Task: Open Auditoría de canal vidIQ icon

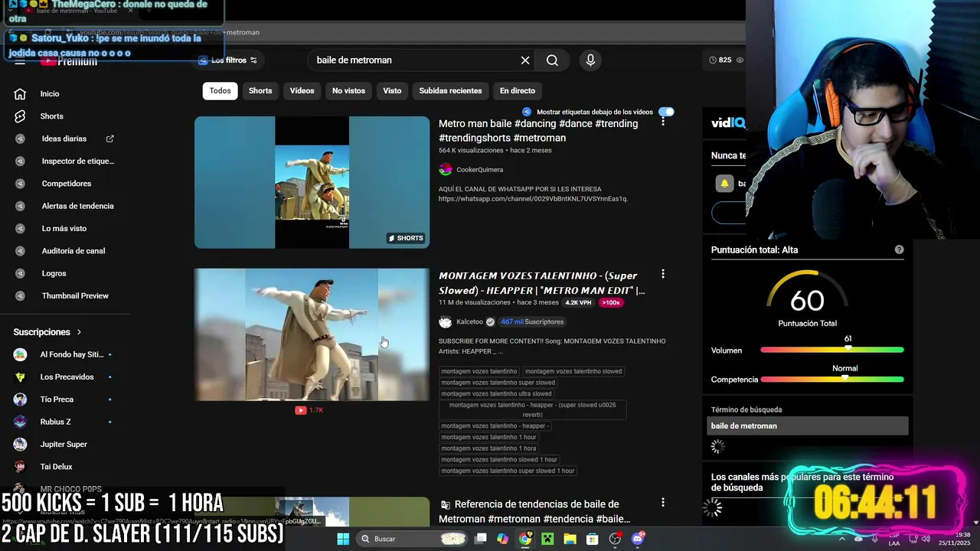Action: (x=21, y=251)
